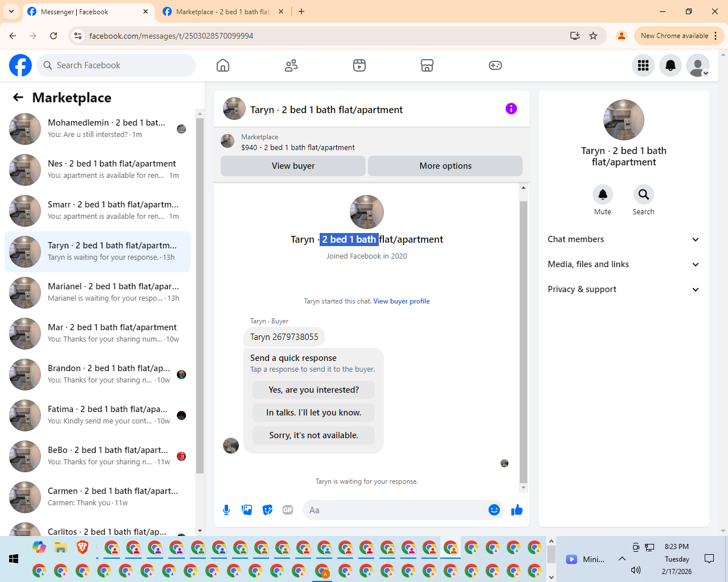Open the Mohamedlemin conversation
This screenshot has width=728, height=582.
(97, 129)
